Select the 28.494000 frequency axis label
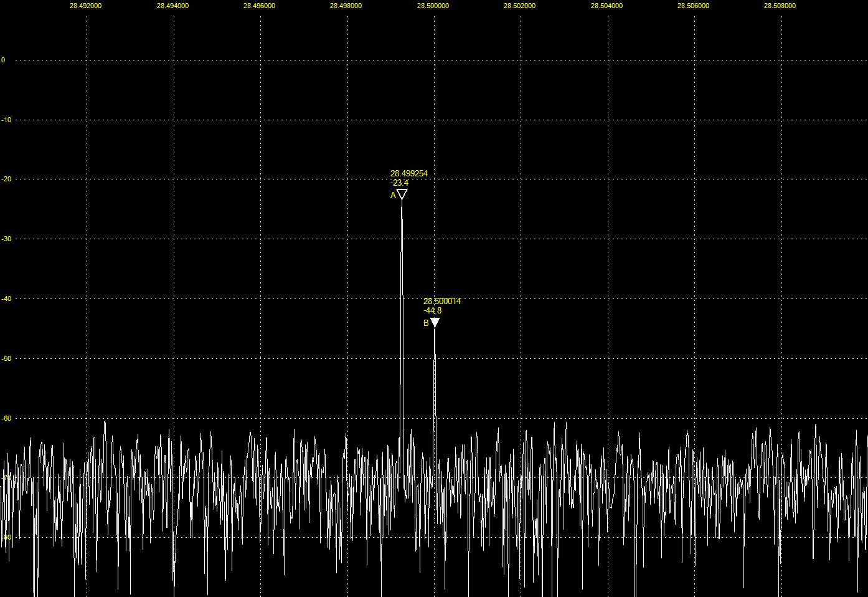The width and height of the screenshot is (868, 597). 172,6
